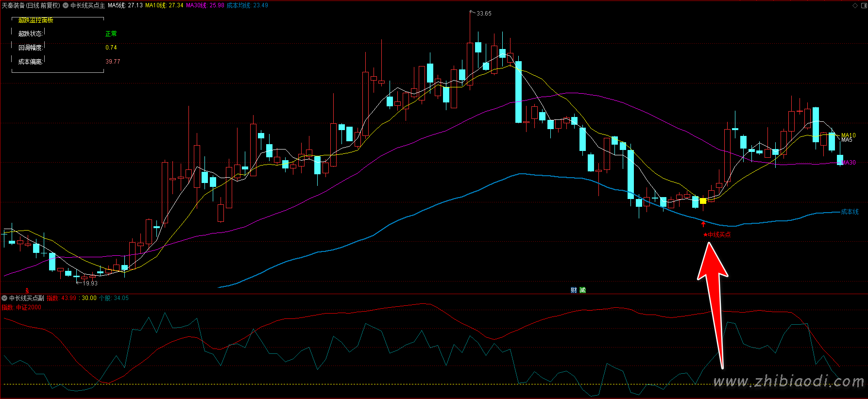Image resolution: width=868 pixels, height=399 pixels.
Task: Click the 成本均线 blue legend label
Action: click(247, 5)
